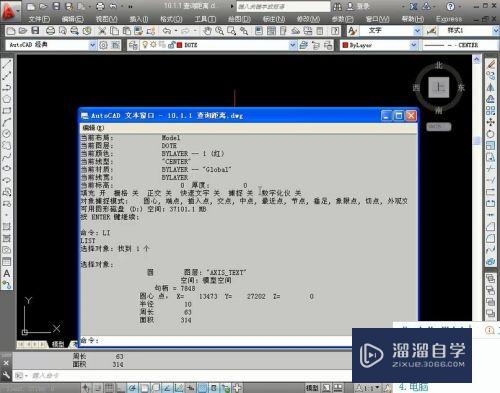The height and width of the screenshot is (393, 500).
Task: Toggle Polar tracking in status bar
Action: [x=132, y=388]
